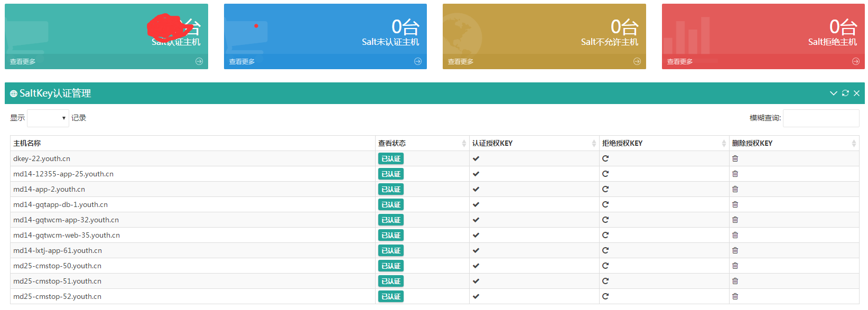Reject key for md14-gqtwcm-web-35.youth.cn
Viewport: 868px width, 310px height.
[605, 235]
